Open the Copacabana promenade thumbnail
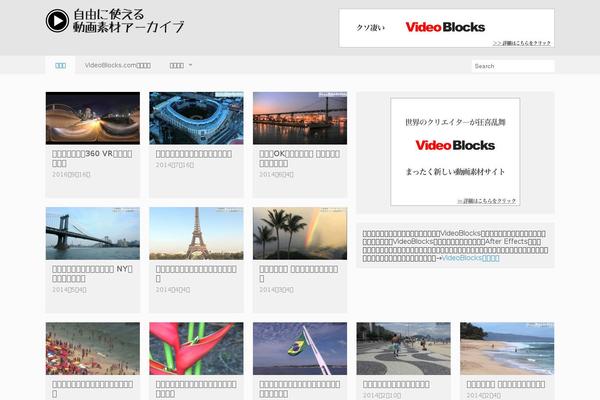Screen dimensions: 600x400 403,349
